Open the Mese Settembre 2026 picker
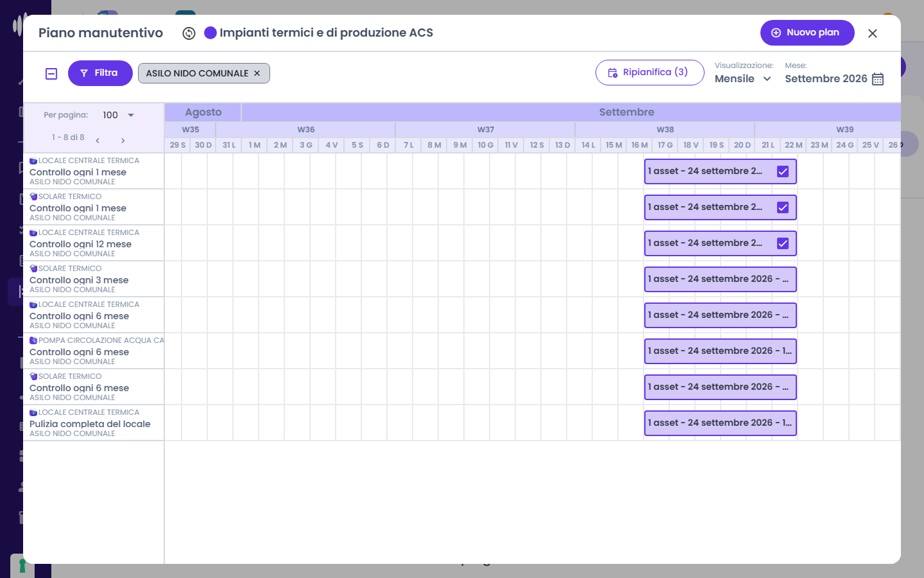 834,79
